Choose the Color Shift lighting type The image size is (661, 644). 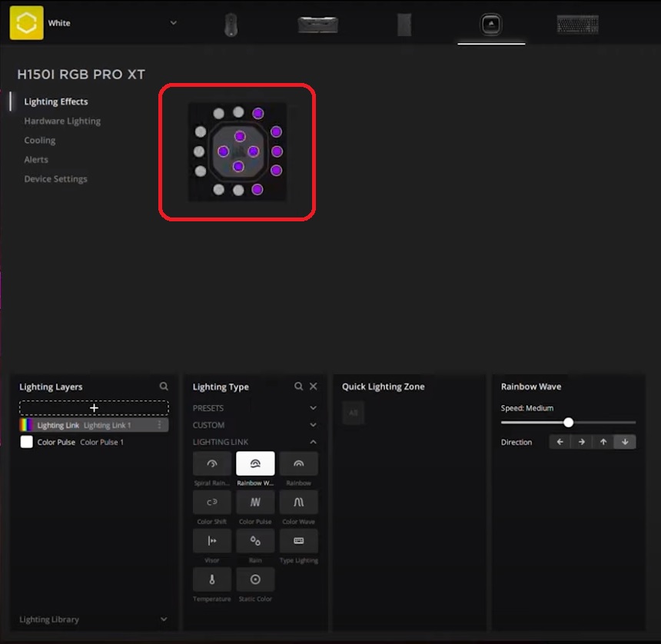pyautogui.click(x=212, y=503)
